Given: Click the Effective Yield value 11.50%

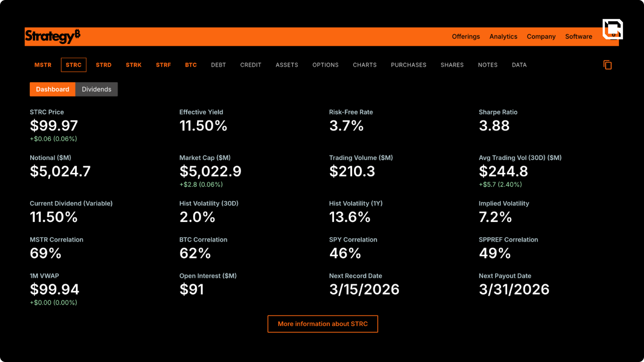Looking at the screenshot, I should (203, 125).
